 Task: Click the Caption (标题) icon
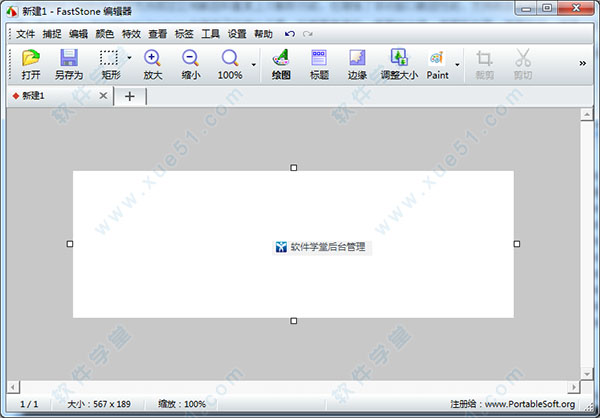319,58
